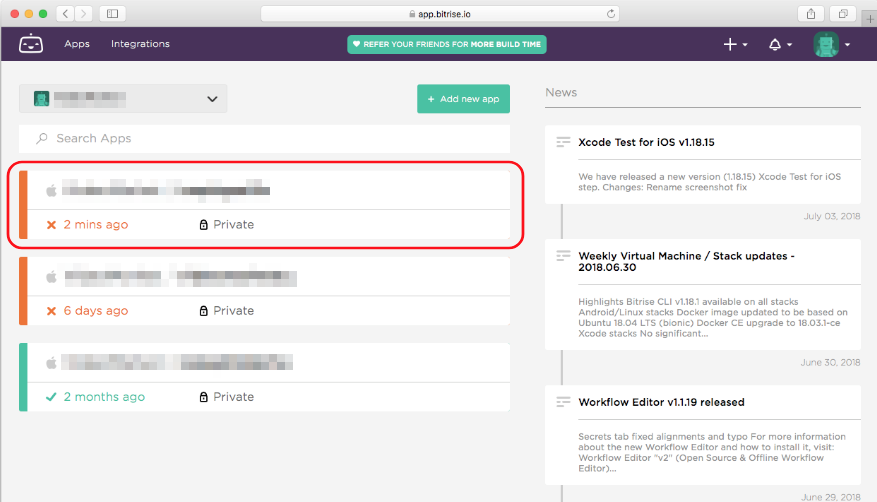Expand the notifications dropdown arrow

[789, 45]
